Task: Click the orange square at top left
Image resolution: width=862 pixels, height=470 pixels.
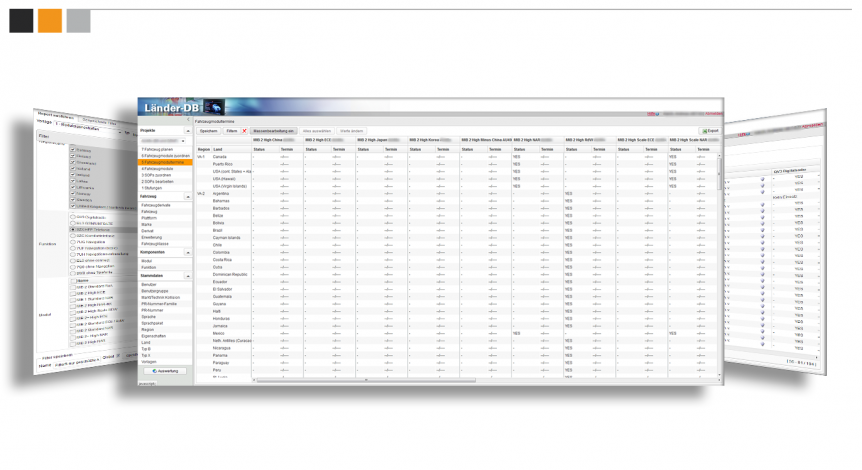Action: tap(49, 20)
